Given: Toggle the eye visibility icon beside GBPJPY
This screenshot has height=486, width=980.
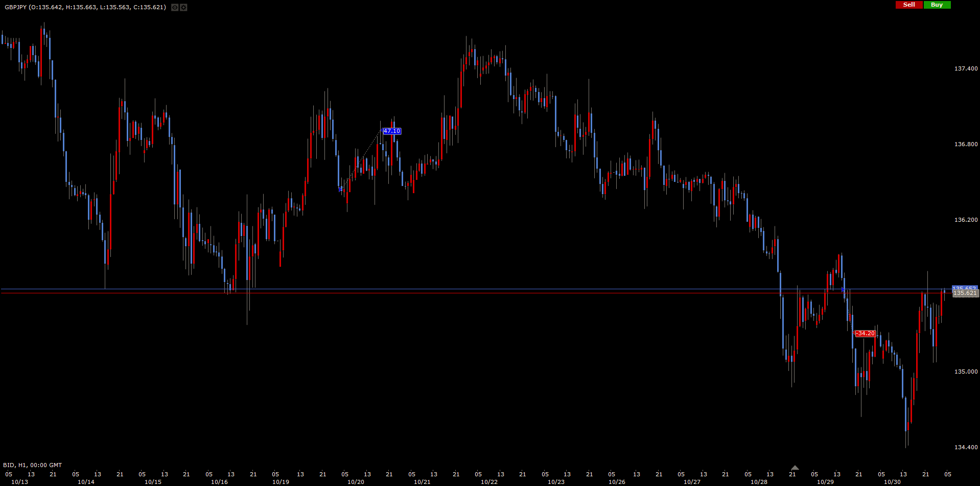Looking at the screenshot, I should tap(175, 8).
